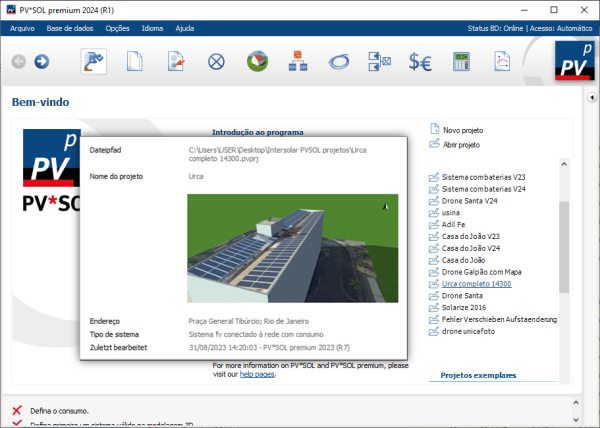This screenshot has height=428, width=600.
Task: Open the Opções menu
Action: coord(117,28)
